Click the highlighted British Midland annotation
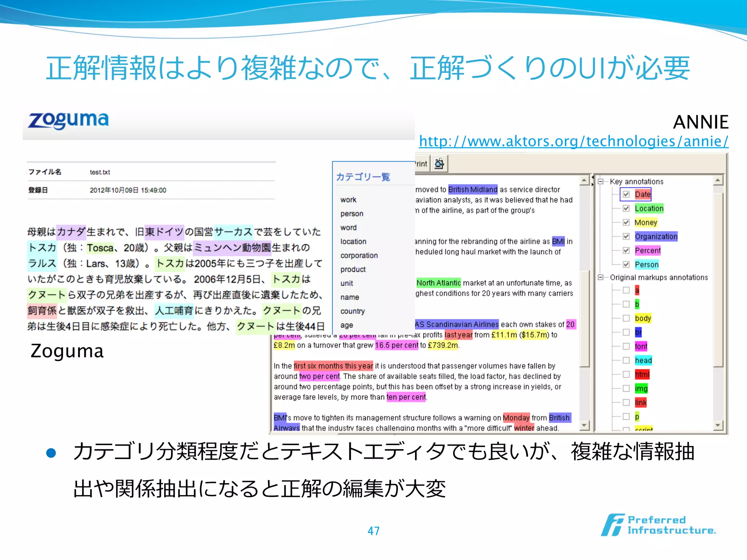 pos(473,189)
